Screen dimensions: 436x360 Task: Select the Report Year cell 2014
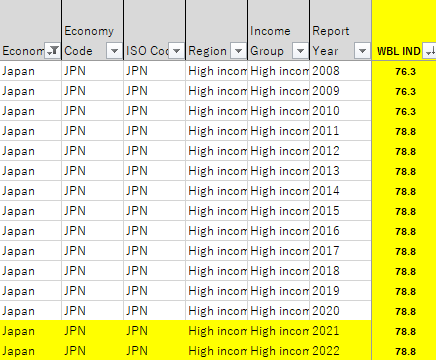click(341, 191)
